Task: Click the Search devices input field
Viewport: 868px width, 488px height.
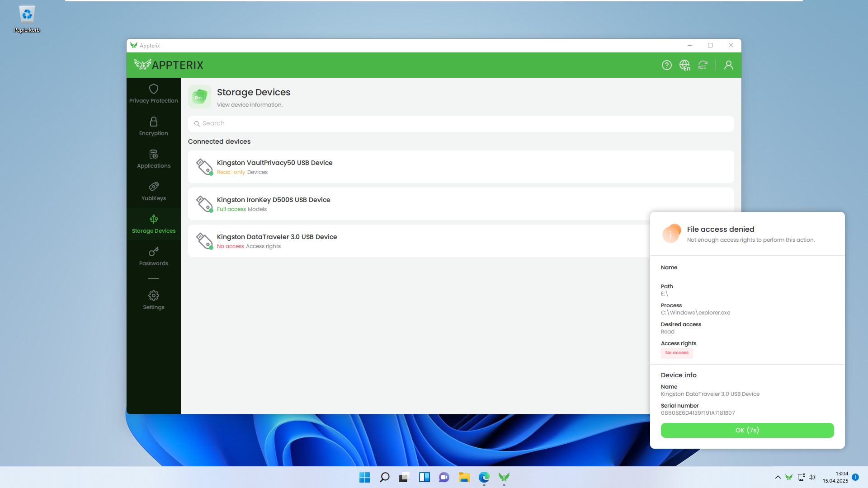Action: (x=461, y=123)
